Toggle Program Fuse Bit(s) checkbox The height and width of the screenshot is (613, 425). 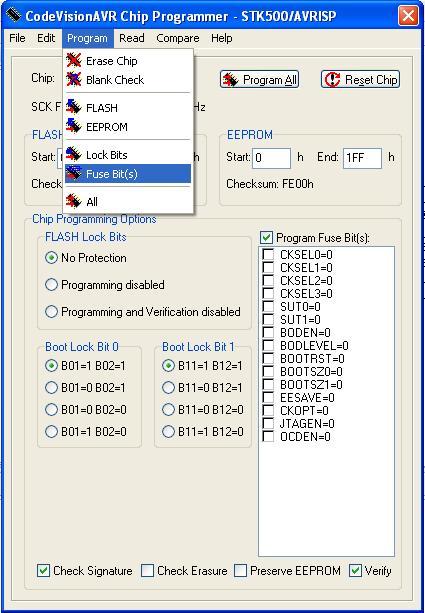266,237
